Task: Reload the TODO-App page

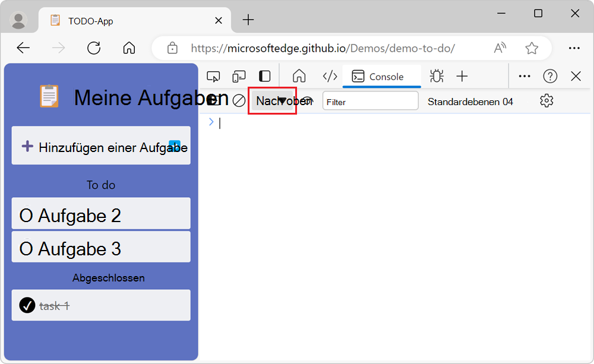Action: click(x=94, y=48)
